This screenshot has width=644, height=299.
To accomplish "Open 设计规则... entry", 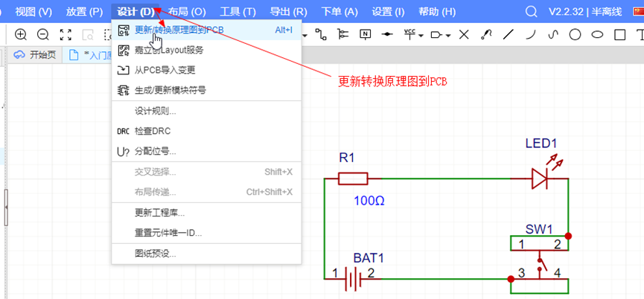I will 206,111.
